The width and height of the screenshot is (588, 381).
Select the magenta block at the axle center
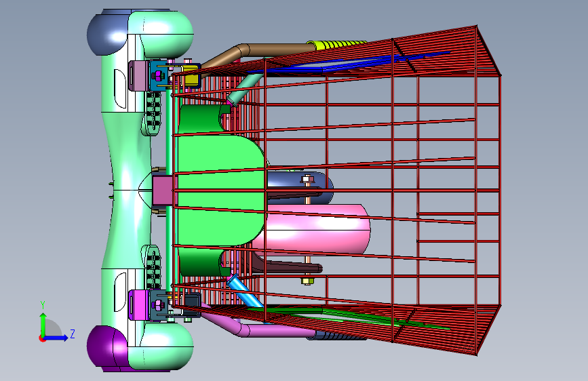click(x=163, y=190)
